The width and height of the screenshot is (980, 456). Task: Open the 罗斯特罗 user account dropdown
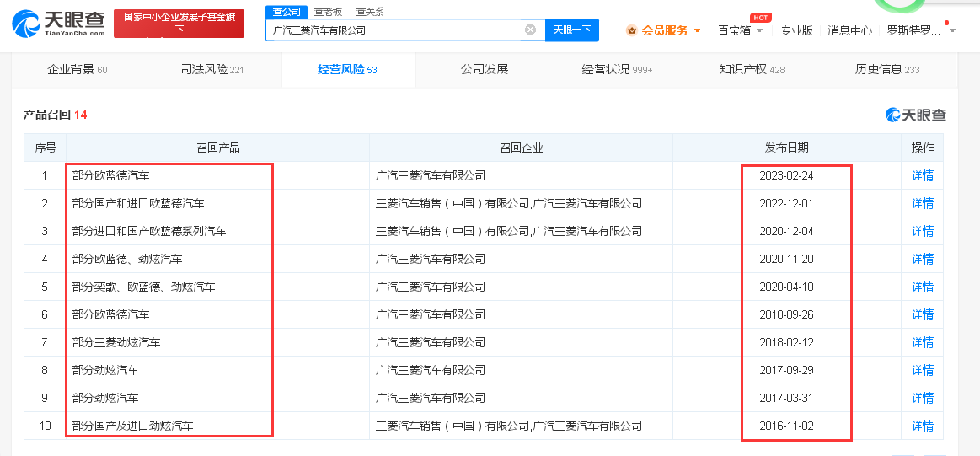point(921,30)
